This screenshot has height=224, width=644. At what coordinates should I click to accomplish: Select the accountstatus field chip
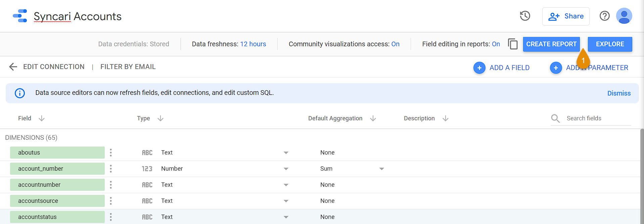point(57,217)
